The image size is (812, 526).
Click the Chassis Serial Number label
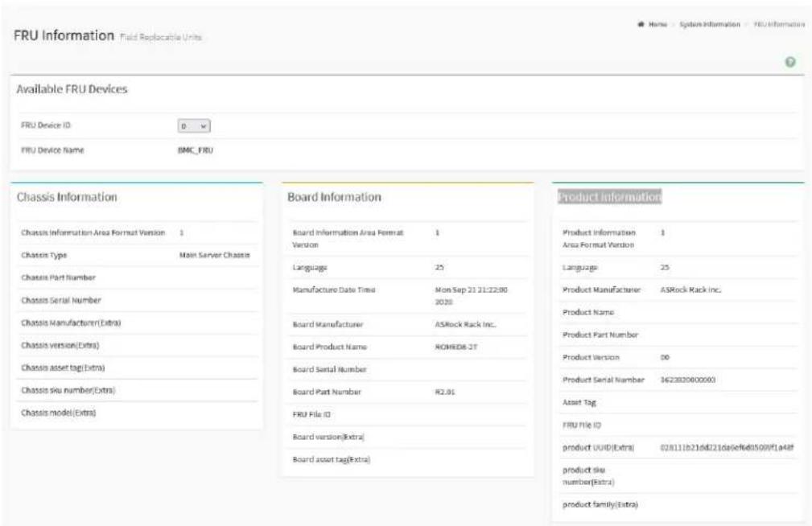(x=61, y=300)
